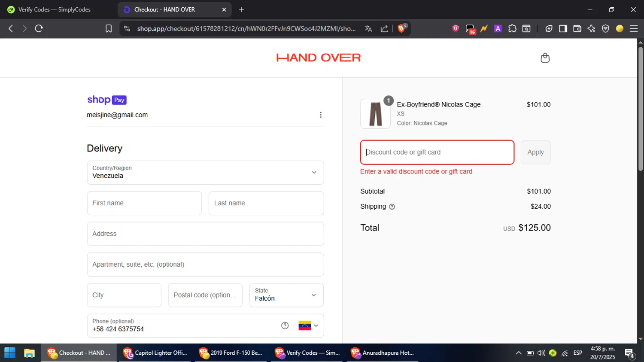Reload the checkout page
The image size is (644, 362).
(x=39, y=28)
